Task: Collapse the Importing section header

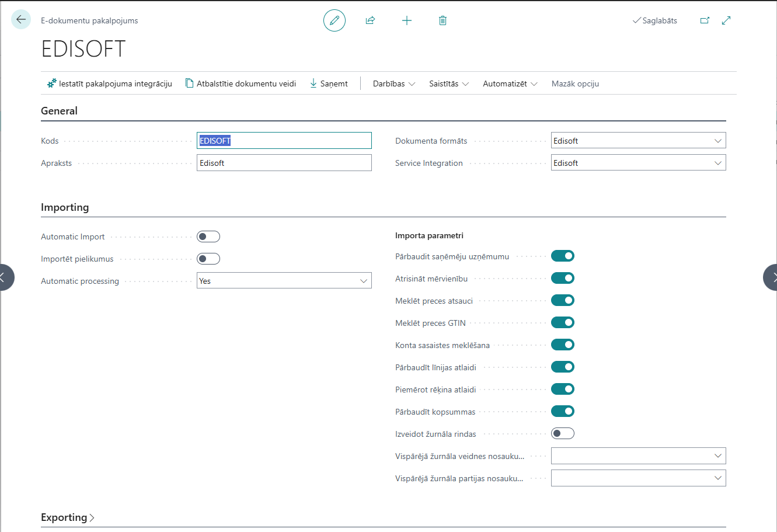Action: coord(65,207)
